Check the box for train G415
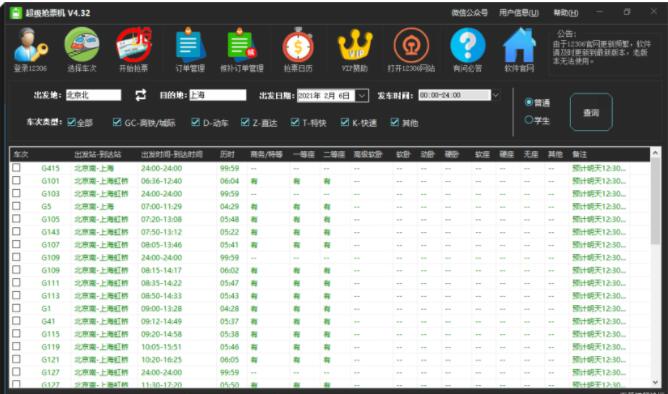The width and height of the screenshot is (668, 394). [16, 168]
